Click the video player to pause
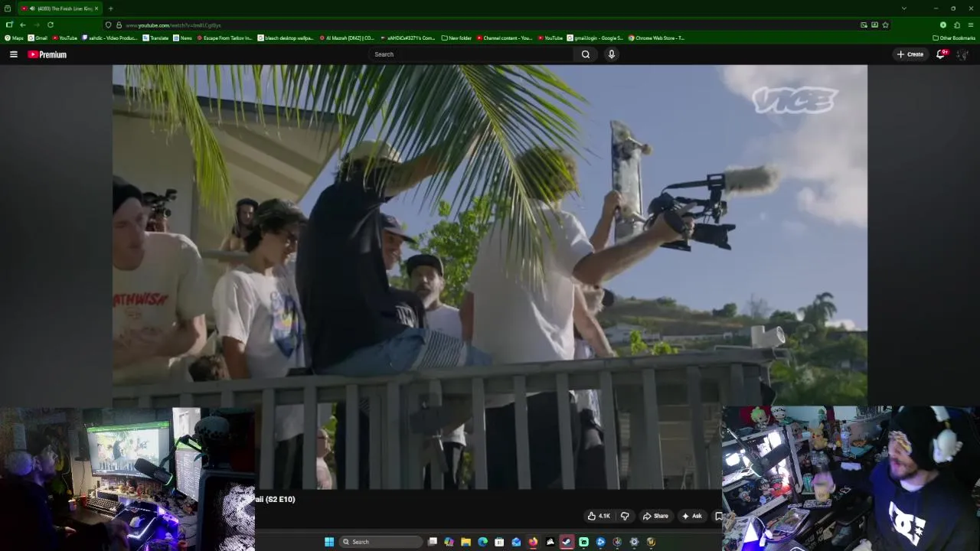Viewport: 980px width, 551px height. pos(490,275)
